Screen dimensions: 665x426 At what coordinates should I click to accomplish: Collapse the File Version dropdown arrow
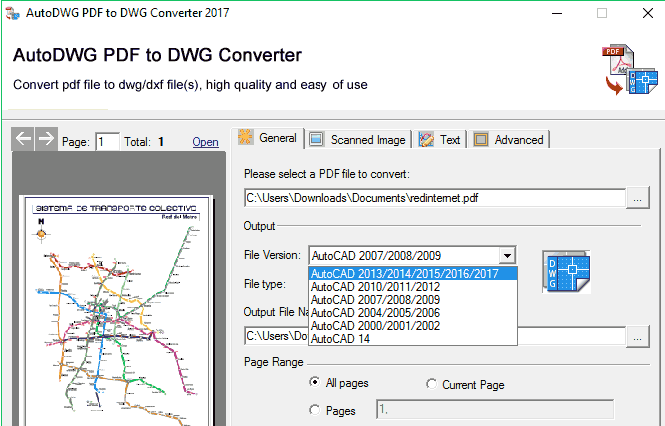tap(507, 256)
